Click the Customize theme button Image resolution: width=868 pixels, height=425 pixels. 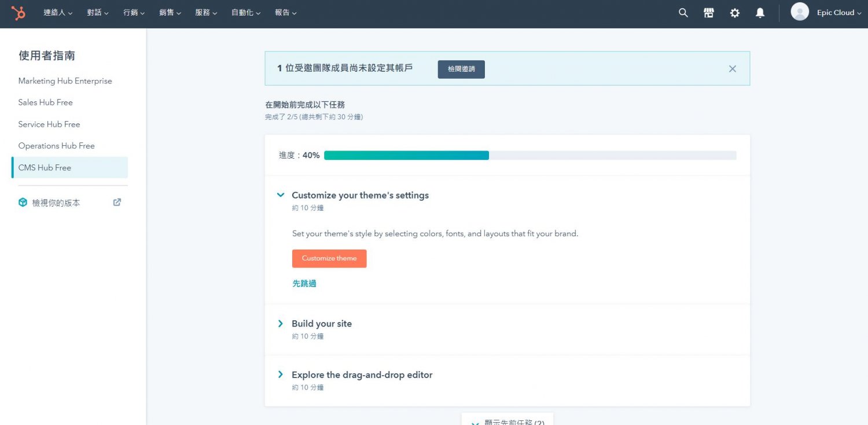coord(329,258)
